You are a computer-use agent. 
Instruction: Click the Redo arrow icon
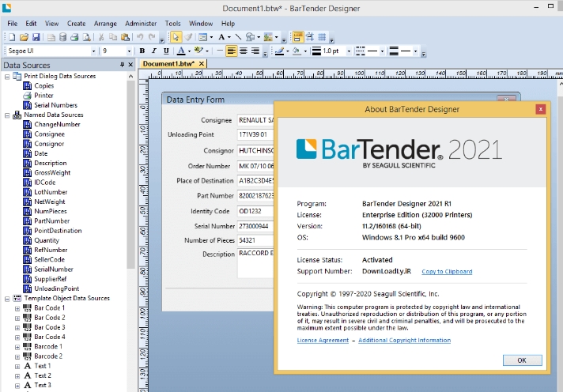coord(153,37)
